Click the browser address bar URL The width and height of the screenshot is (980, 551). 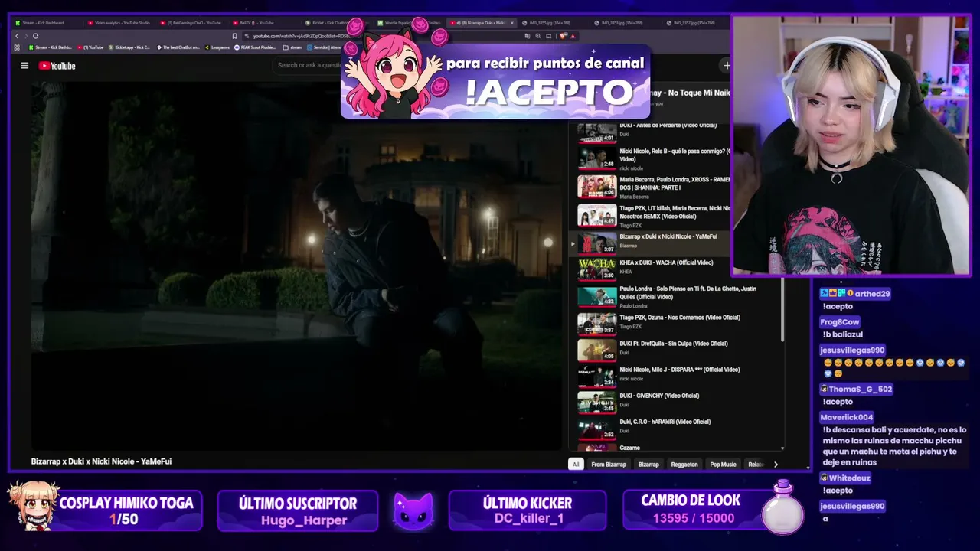[302, 36]
